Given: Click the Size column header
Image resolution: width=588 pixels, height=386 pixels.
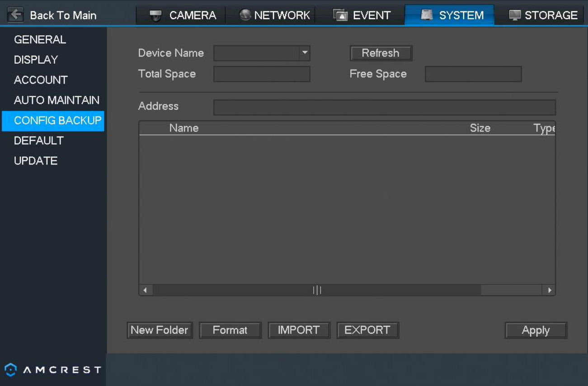Looking at the screenshot, I should 480,128.
